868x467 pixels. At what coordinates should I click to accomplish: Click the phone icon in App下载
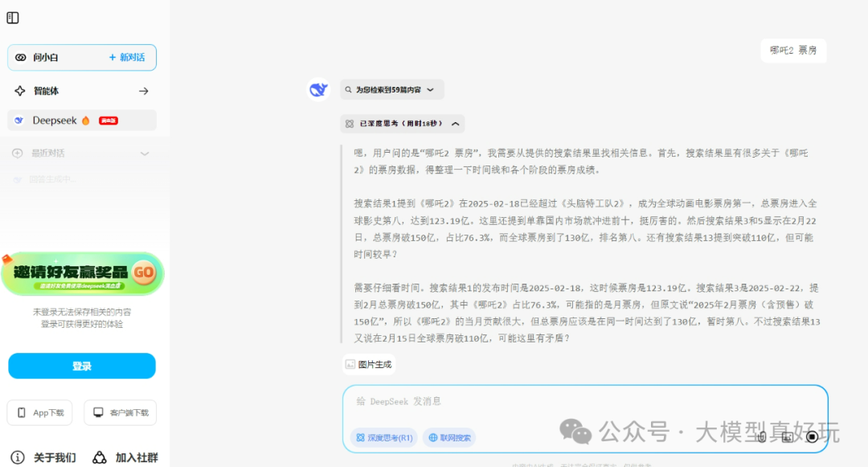[22, 413]
